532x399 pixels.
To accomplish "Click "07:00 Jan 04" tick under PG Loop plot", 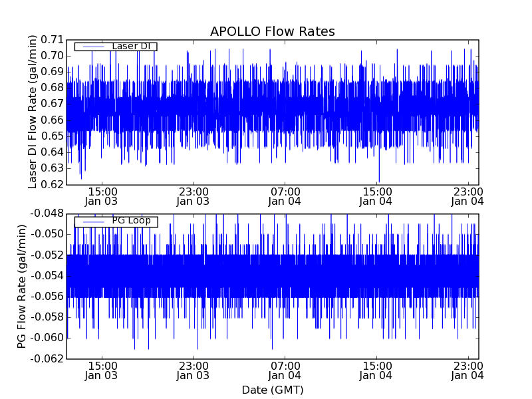I will pos(285,371).
